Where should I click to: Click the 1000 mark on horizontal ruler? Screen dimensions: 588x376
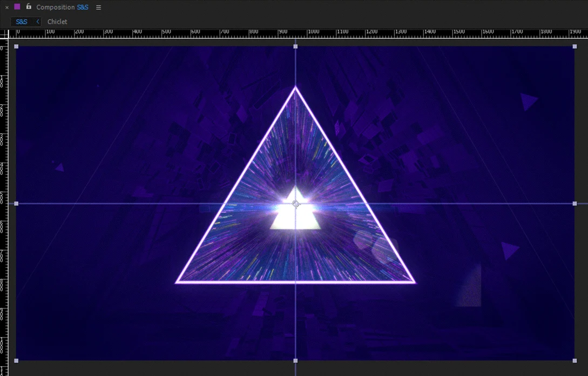coord(314,32)
